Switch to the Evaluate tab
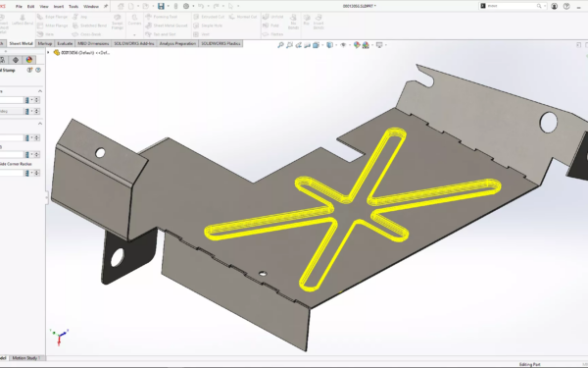588x368 pixels. [65, 43]
